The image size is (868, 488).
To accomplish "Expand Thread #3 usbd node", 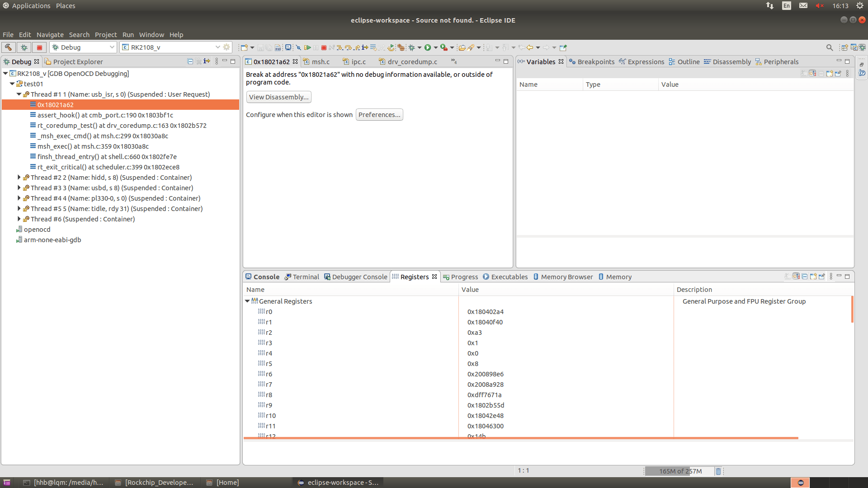I will click(19, 188).
